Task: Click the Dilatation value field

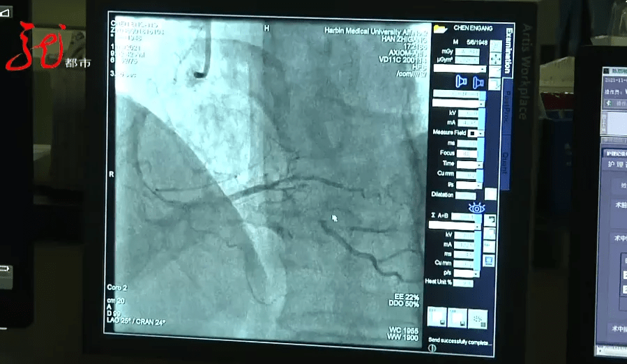Action: click(465, 196)
